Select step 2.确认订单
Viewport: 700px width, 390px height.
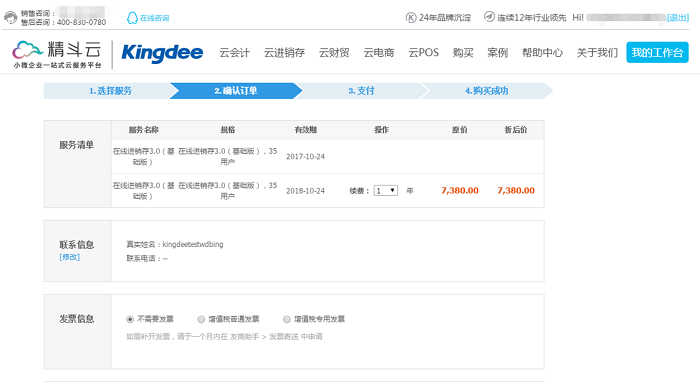[x=236, y=91]
